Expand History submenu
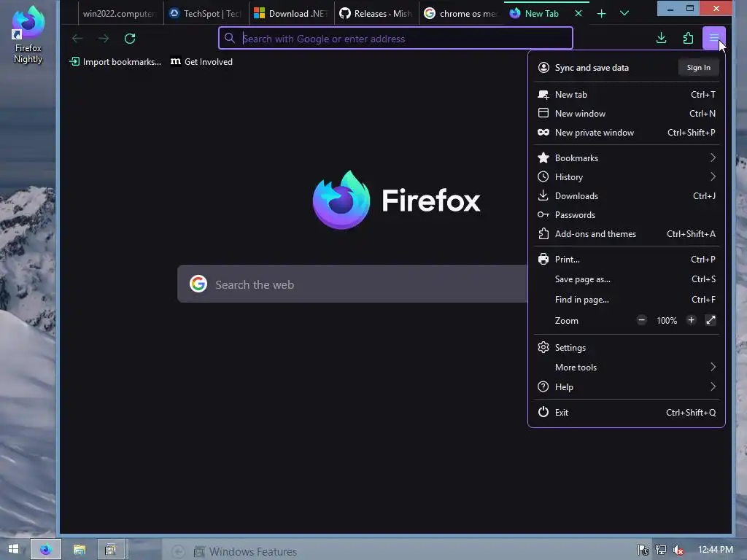Image resolution: width=747 pixels, height=560 pixels. point(627,176)
